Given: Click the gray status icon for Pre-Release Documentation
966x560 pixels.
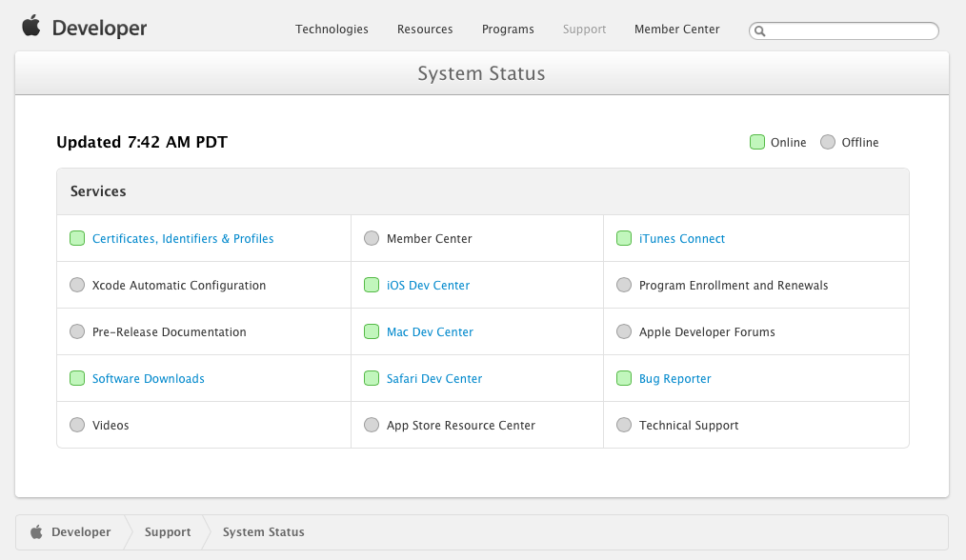Looking at the screenshot, I should pyautogui.click(x=77, y=332).
